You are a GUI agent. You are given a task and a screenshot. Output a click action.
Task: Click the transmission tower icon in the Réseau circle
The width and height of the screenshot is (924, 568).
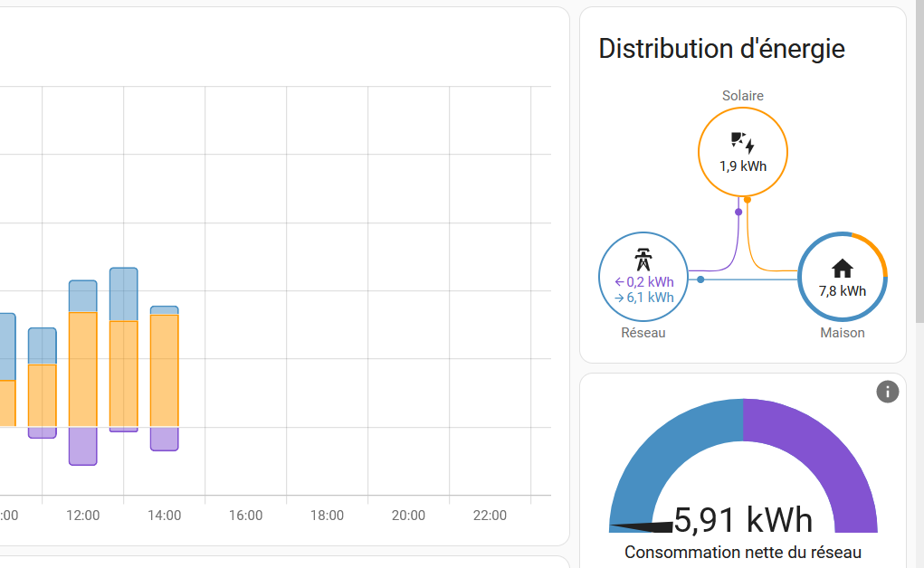point(643,260)
